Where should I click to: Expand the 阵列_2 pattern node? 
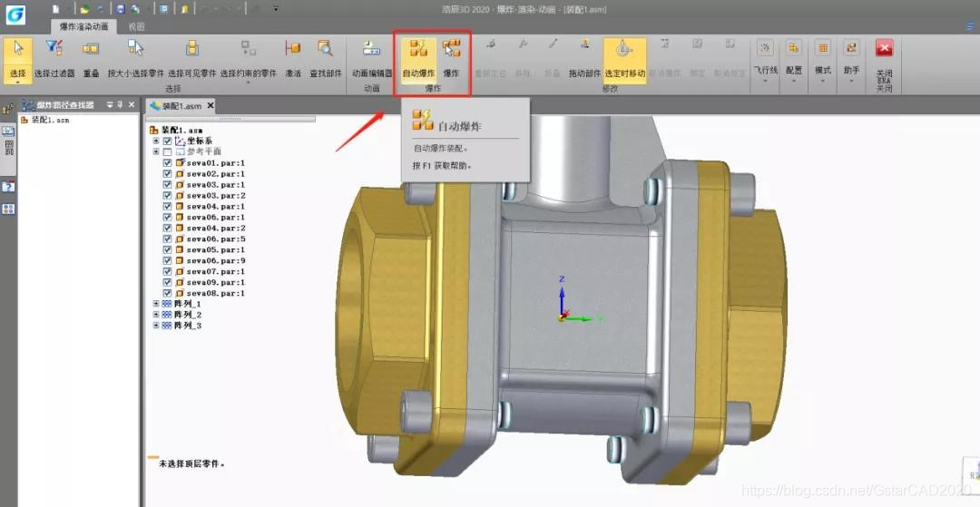coord(156,315)
